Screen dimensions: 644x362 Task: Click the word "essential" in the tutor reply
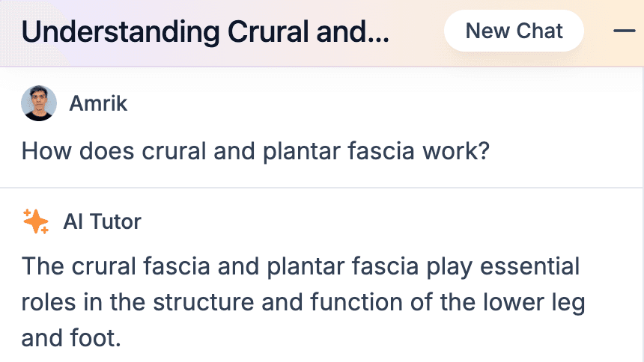[530, 266]
